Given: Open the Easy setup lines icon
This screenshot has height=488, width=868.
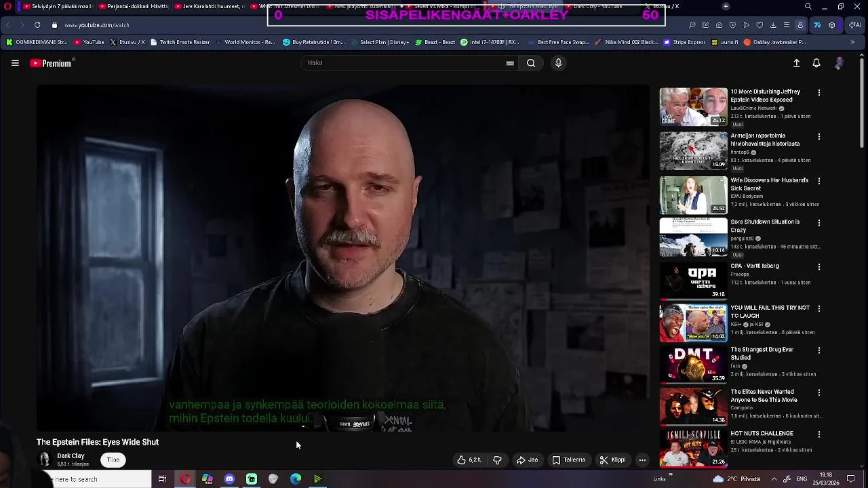Looking at the screenshot, I should pos(787,25).
